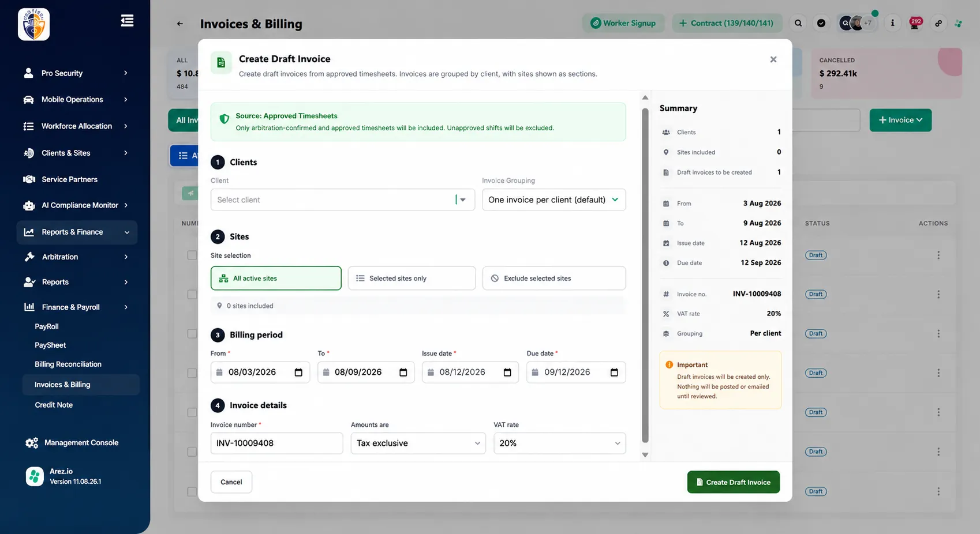Choose Selected sites only option
980x534 pixels.
(x=412, y=278)
